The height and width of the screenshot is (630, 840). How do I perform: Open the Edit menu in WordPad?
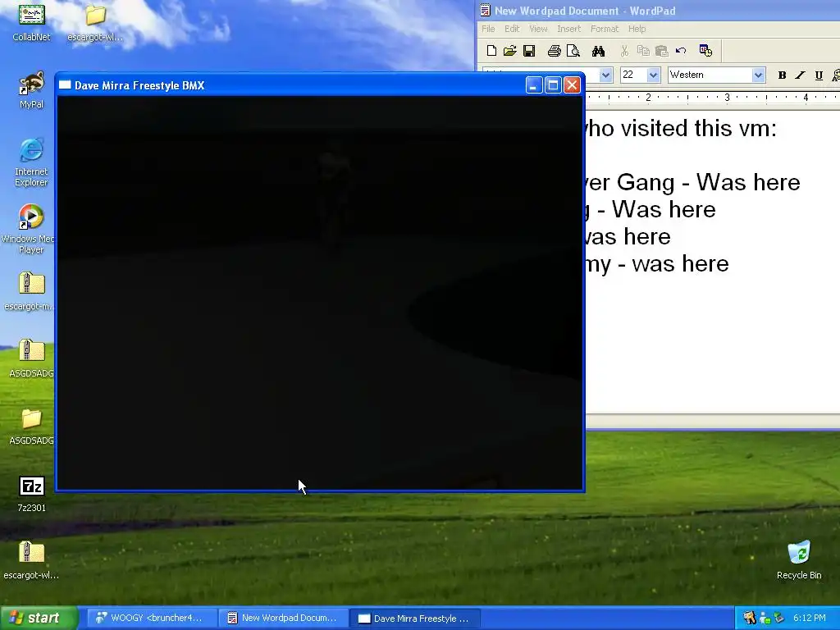point(512,29)
